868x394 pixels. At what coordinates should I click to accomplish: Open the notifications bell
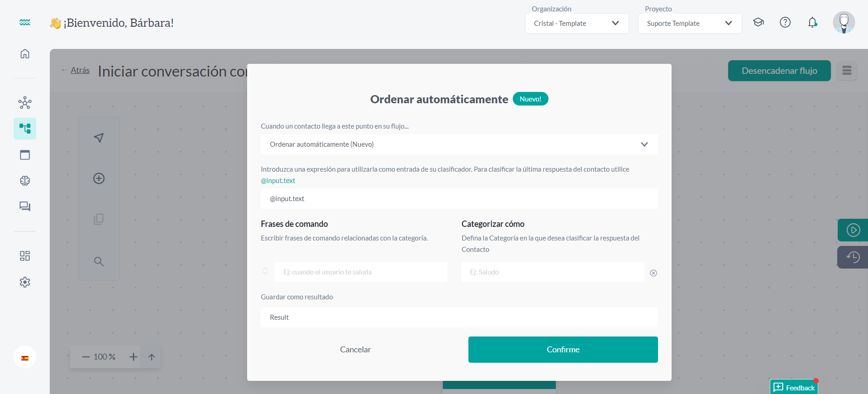point(812,23)
